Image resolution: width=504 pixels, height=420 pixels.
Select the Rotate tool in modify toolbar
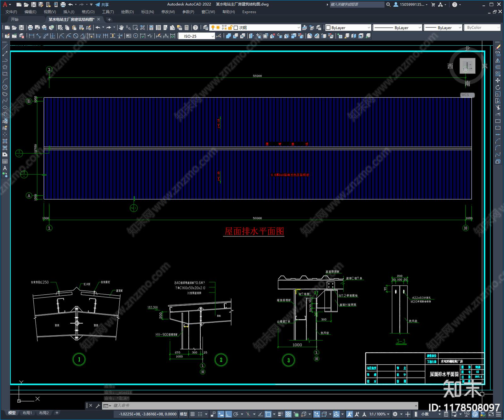click(498, 87)
